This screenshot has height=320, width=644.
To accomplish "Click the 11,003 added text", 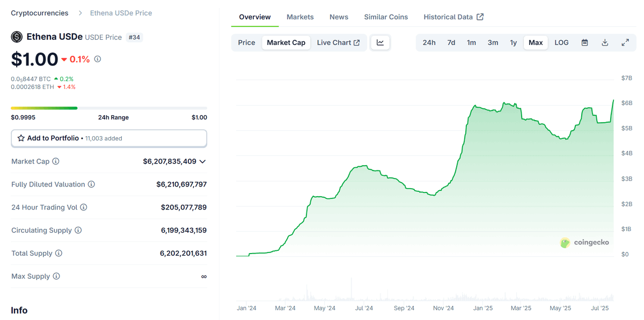I will pos(104,138).
